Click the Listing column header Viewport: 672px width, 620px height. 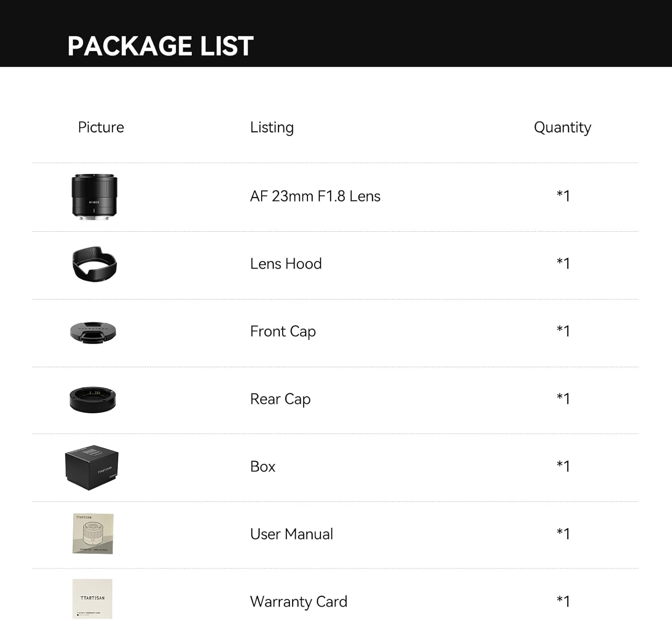pos(272,127)
